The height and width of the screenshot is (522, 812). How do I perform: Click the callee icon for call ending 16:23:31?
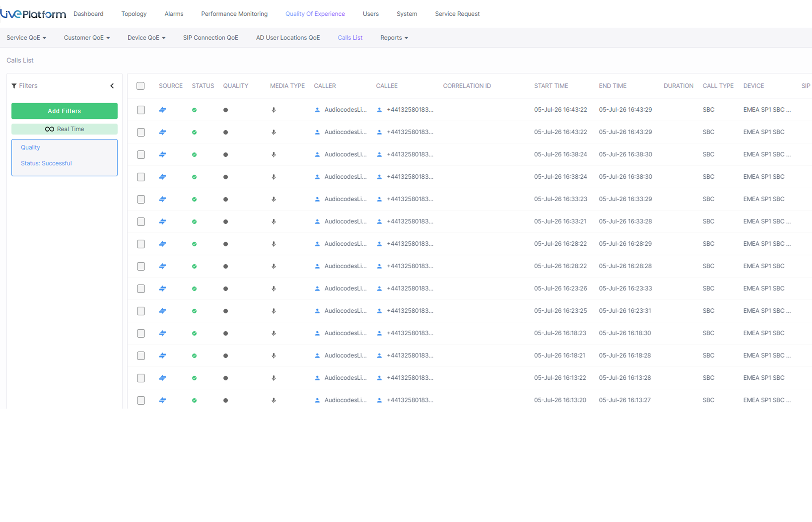(x=380, y=311)
